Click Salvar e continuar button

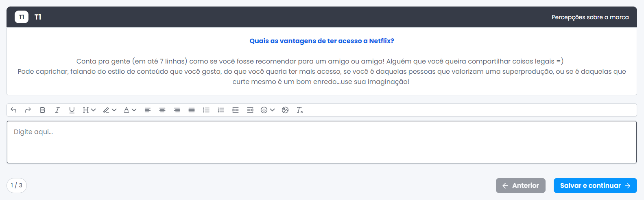point(595,185)
